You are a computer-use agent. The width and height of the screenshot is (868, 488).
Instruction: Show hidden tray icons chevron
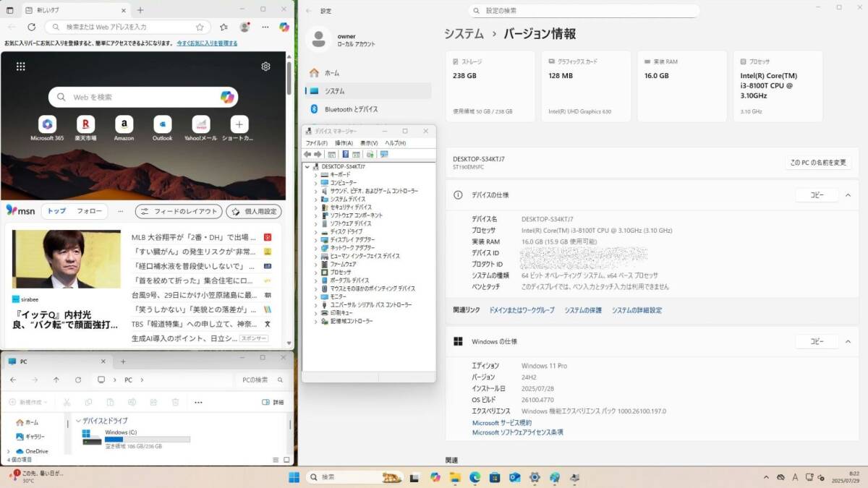click(766, 477)
